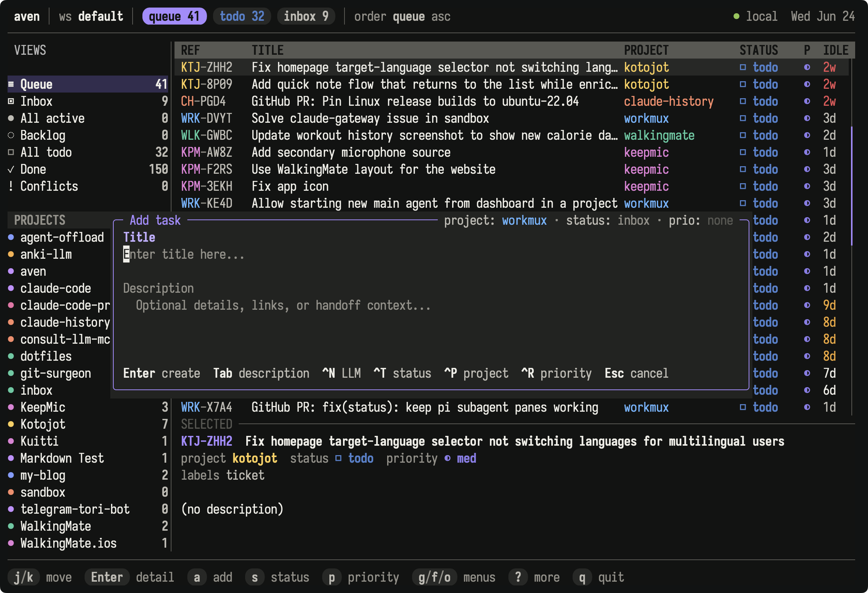Click the ^T status shortcut hint
This screenshot has height=593, width=868.
pos(402,373)
